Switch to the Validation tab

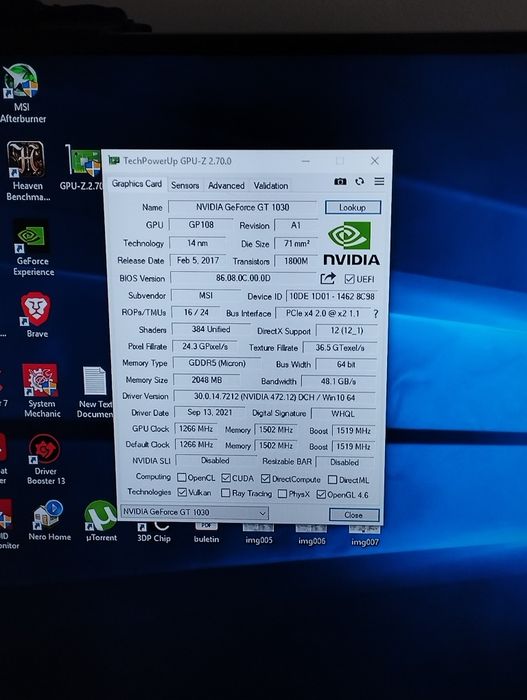pyautogui.click(x=271, y=186)
